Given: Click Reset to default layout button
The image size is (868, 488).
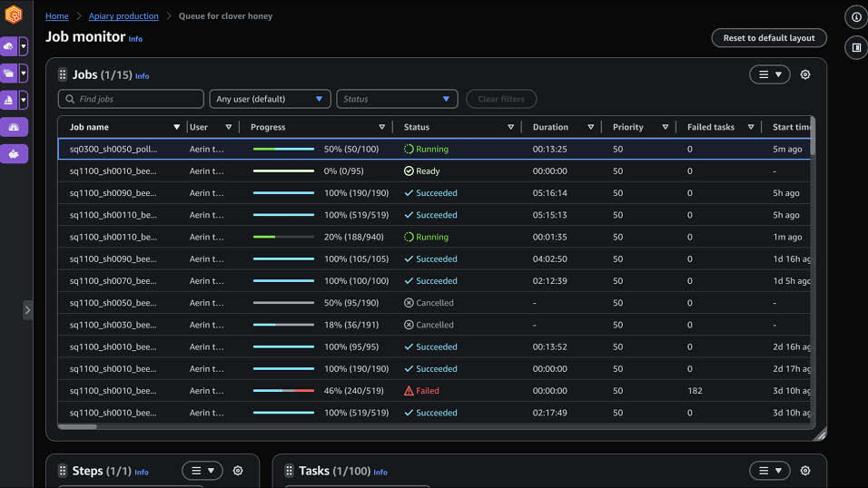Looking at the screenshot, I should click(769, 38).
